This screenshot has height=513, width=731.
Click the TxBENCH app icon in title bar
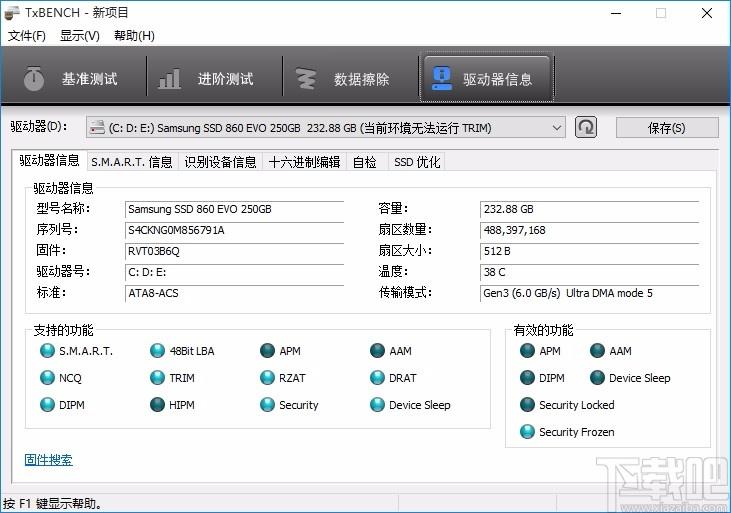pyautogui.click(x=12, y=13)
